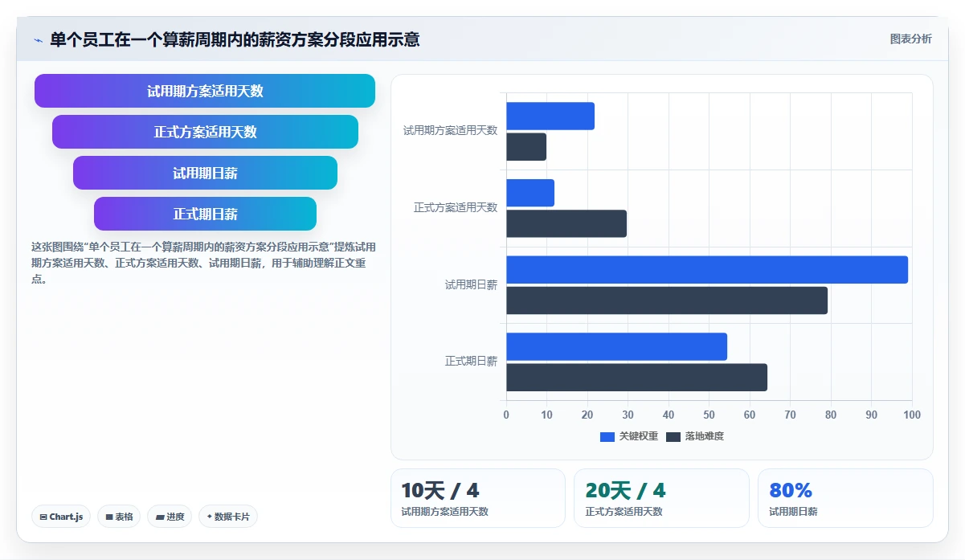965x560 pixels.
Task: Click the 表格 tag
Action: coord(119,517)
